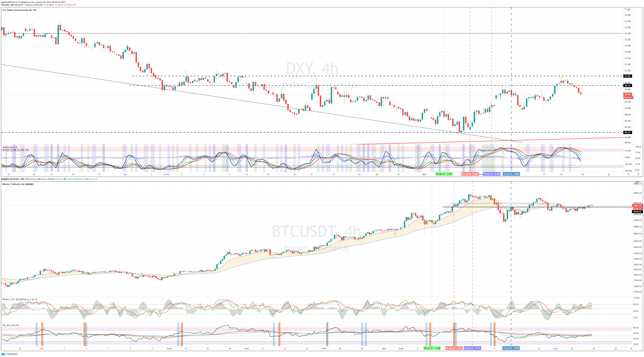Viewport: 644px width, 357px height.
Task: Click the 92.400 price level on DXY axis
Action: coord(627,34)
